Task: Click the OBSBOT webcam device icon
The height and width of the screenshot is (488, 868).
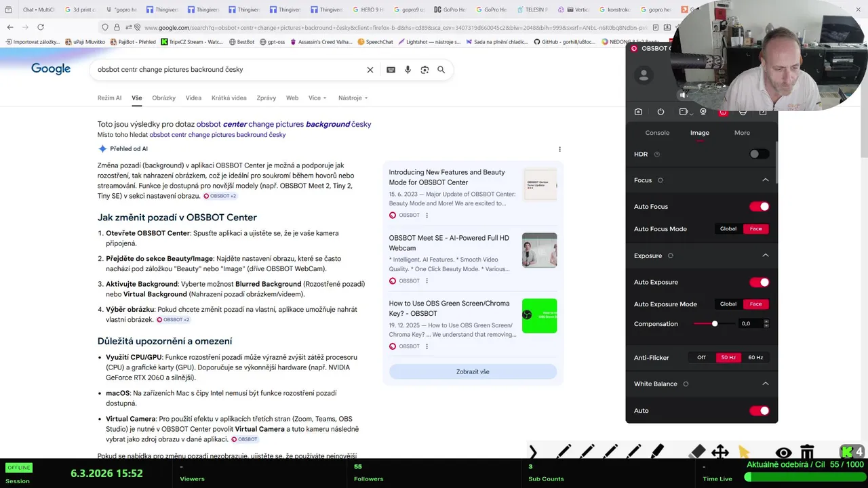Action: pos(703,112)
